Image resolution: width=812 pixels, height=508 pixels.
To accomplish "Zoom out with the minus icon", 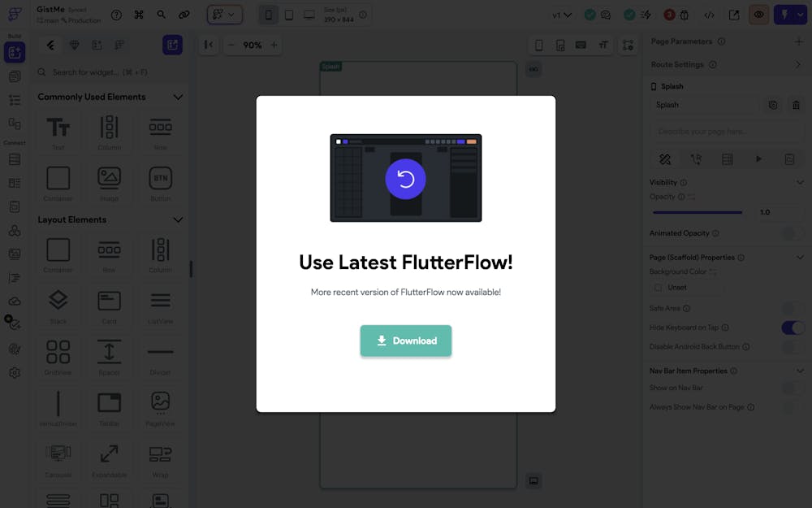I will (231, 45).
